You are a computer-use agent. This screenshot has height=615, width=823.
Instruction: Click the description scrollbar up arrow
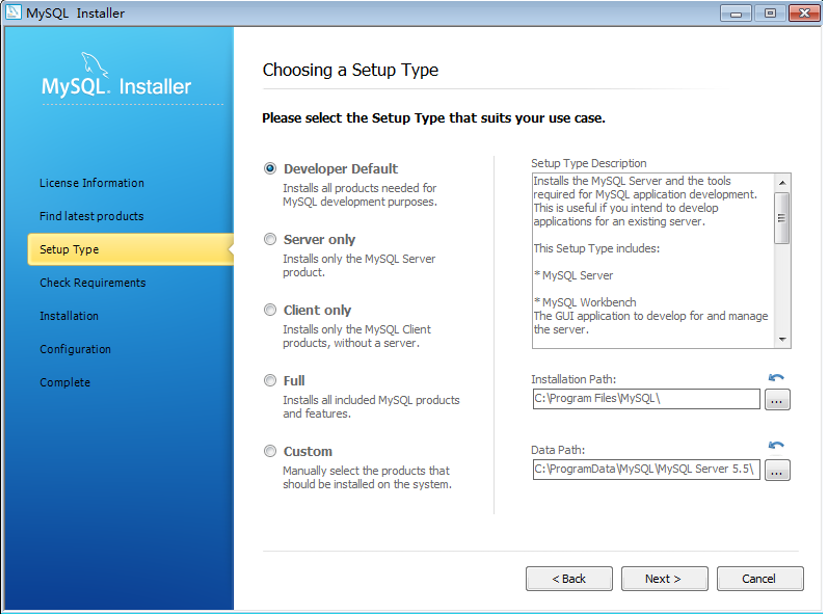(x=782, y=183)
